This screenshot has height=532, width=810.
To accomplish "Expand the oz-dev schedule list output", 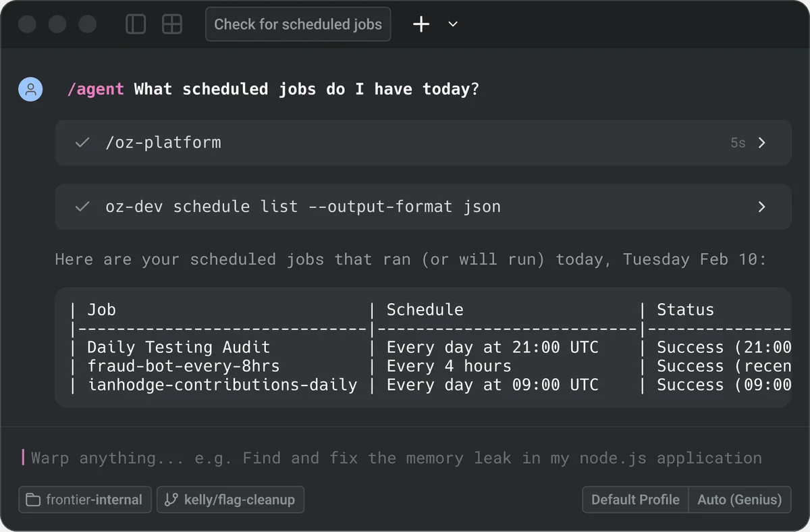I will pyautogui.click(x=762, y=207).
